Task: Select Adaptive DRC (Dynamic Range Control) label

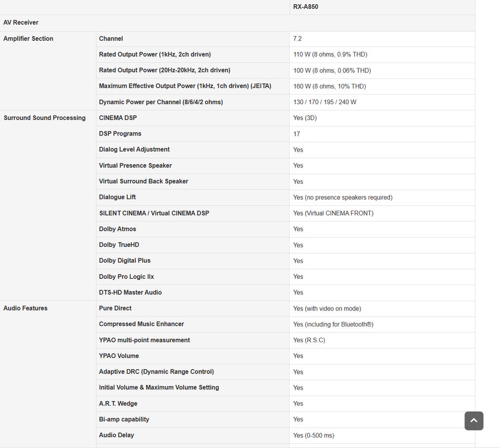Action: pos(156,372)
